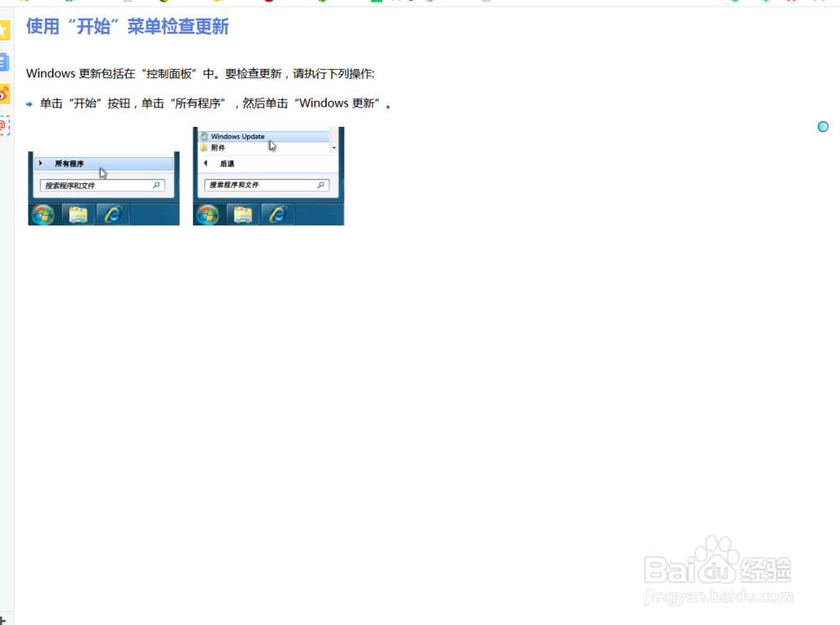
Task: Click the back arrow beside 后退
Action: tap(206, 164)
